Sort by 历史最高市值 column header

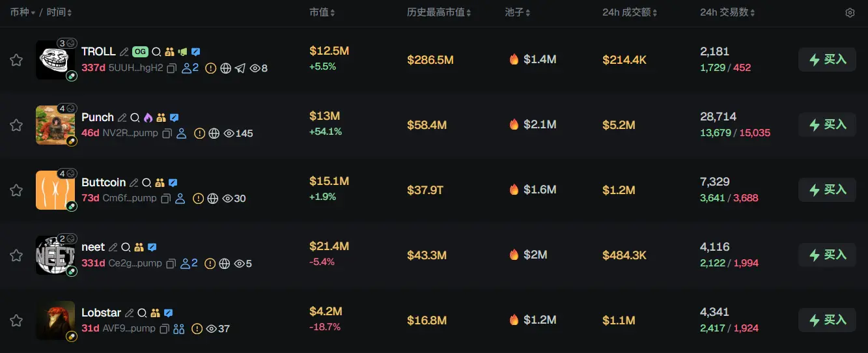click(x=438, y=13)
